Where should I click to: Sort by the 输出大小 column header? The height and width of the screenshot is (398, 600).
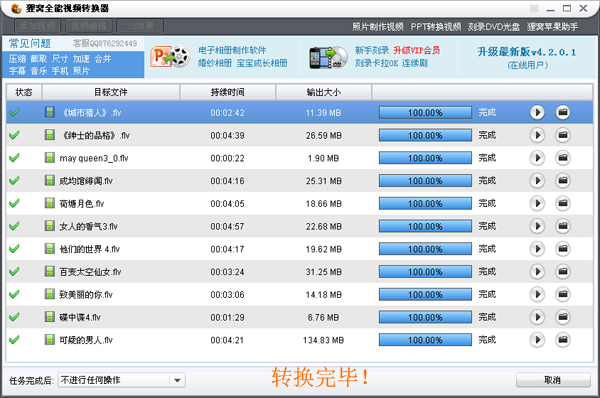pos(324,92)
